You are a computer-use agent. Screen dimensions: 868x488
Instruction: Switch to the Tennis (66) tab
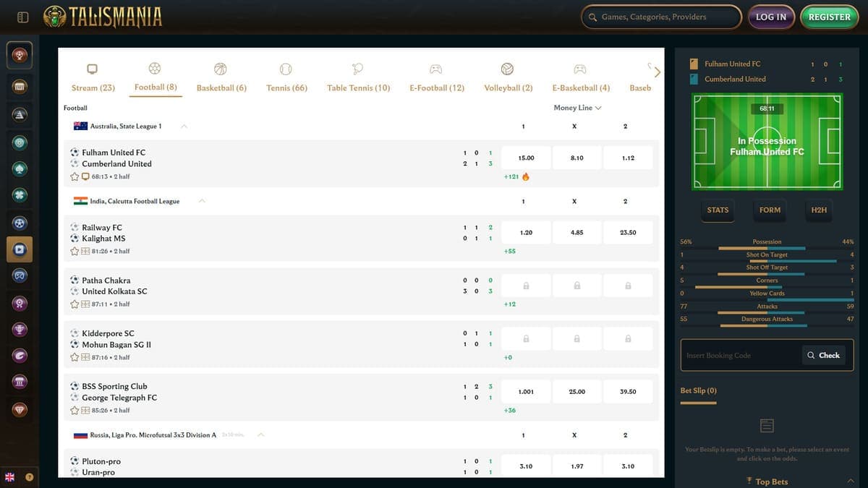[x=286, y=79]
